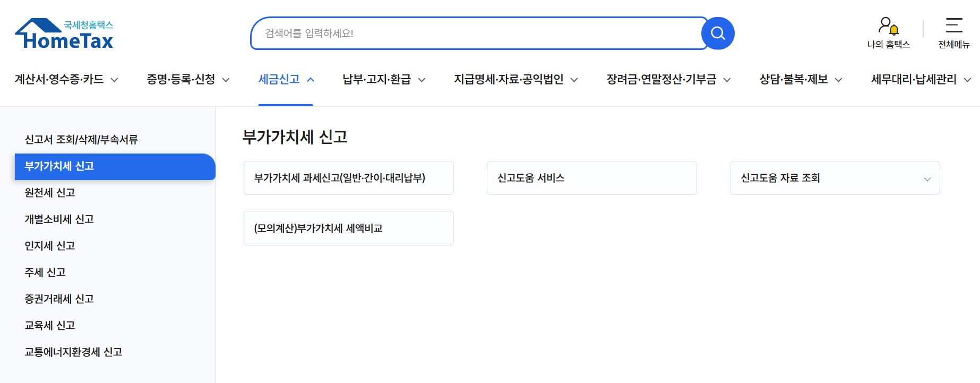Focus the 검색어를 입력하세요 search field

(x=478, y=33)
